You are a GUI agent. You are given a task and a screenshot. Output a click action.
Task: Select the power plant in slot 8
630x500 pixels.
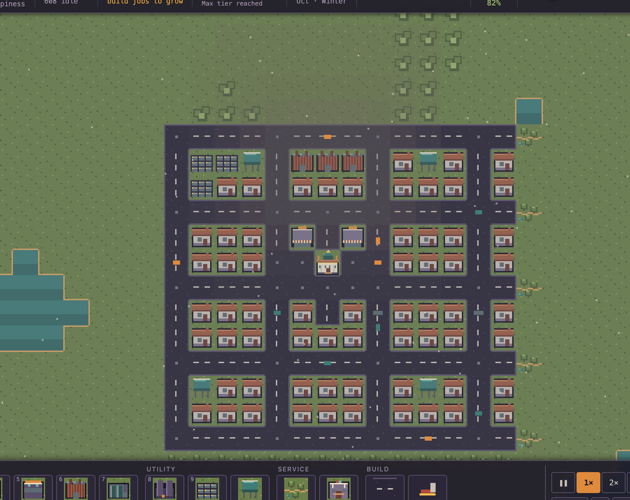[164, 488]
